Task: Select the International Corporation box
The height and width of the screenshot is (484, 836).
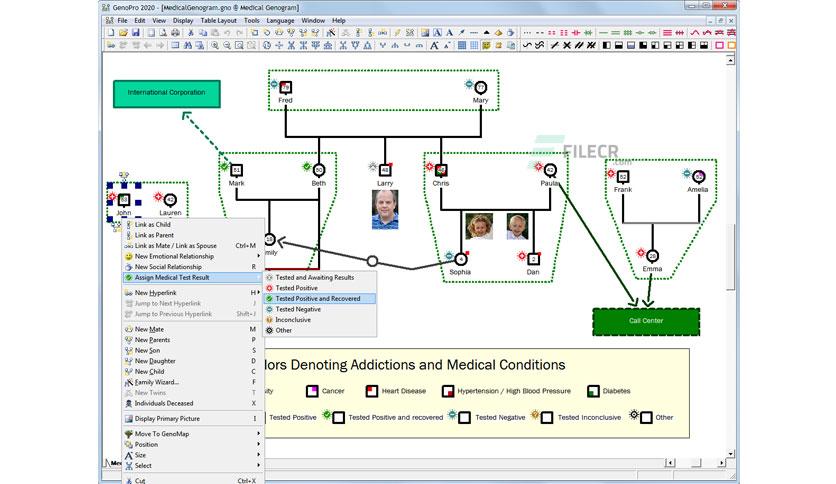Action: 166,94
